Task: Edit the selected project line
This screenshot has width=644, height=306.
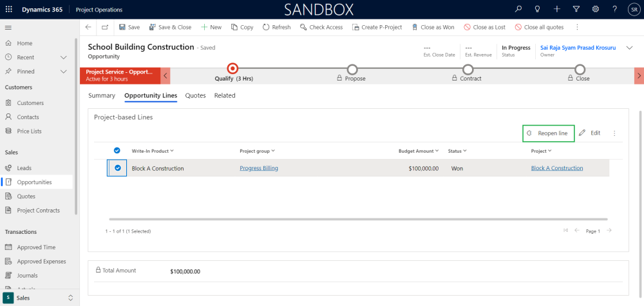Action: click(x=590, y=133)
